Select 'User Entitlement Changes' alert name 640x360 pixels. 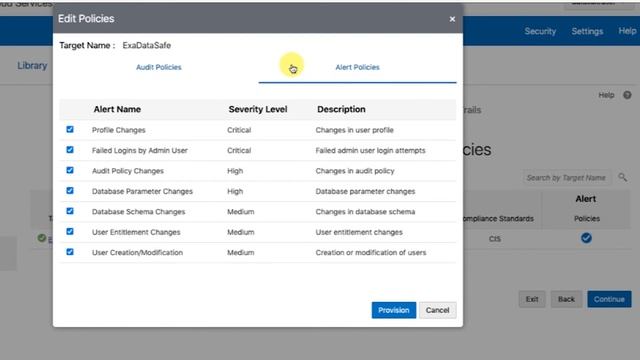[x=136, y=232]
